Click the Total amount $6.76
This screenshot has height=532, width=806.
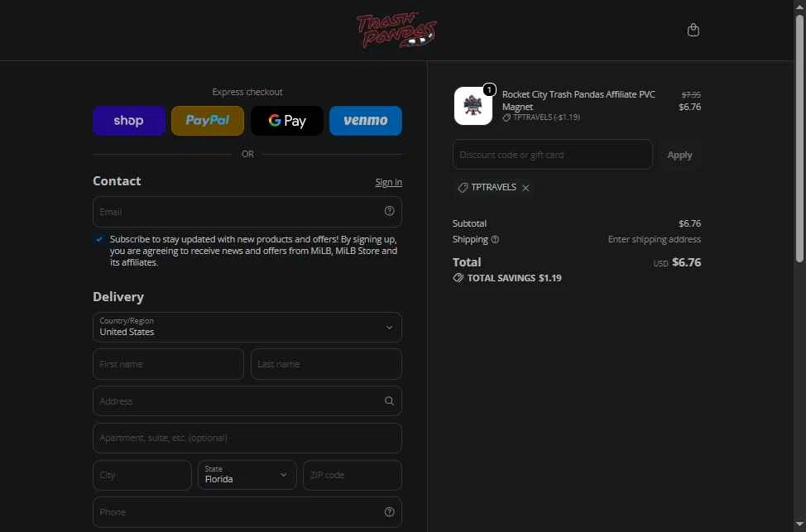[x=686, y=262]
